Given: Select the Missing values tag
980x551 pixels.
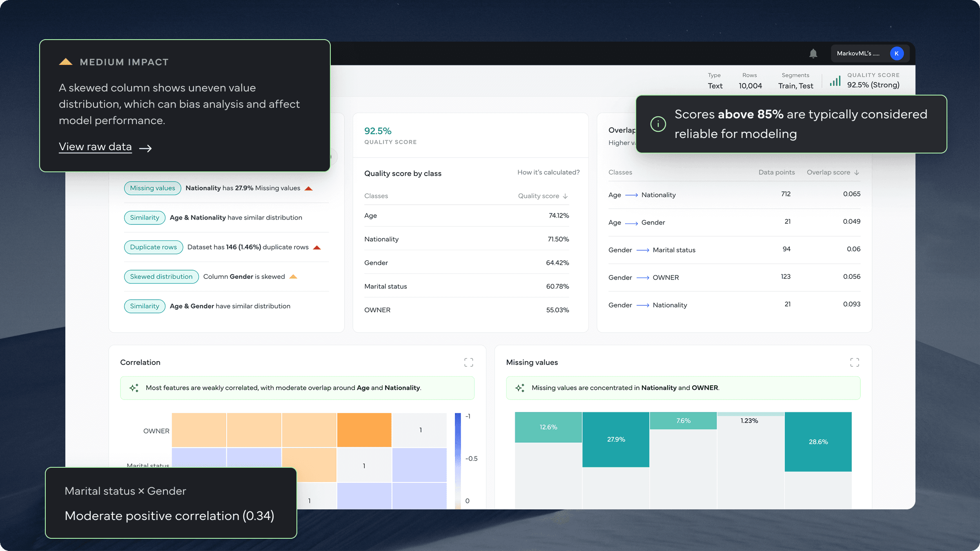Looking at the screenshot, I should point(152,188).
